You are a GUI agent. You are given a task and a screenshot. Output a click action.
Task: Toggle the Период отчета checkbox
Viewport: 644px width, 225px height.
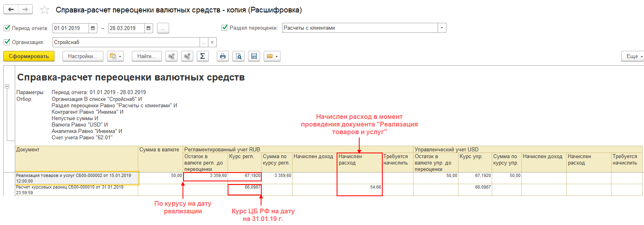[7, 28]
